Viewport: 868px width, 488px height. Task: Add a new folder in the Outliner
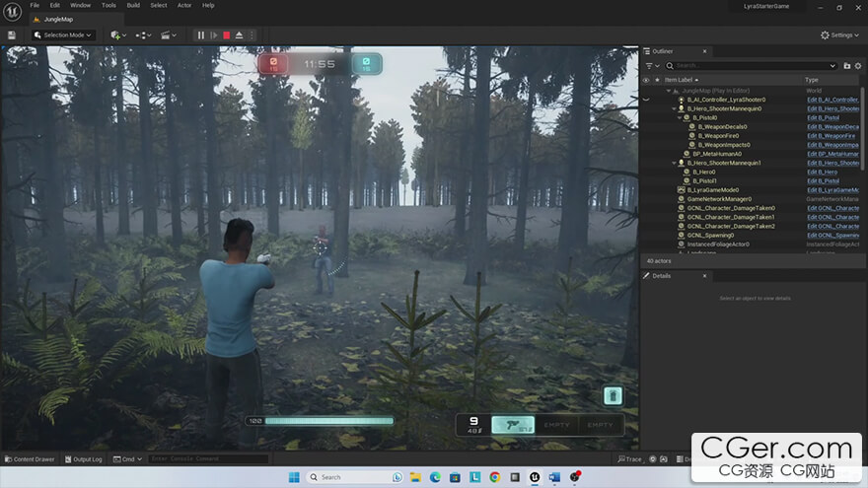[847, 66]
